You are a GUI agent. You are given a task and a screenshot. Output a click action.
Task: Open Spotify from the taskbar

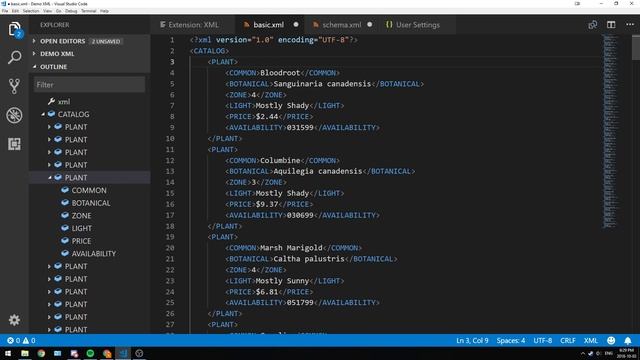point(90,353)
